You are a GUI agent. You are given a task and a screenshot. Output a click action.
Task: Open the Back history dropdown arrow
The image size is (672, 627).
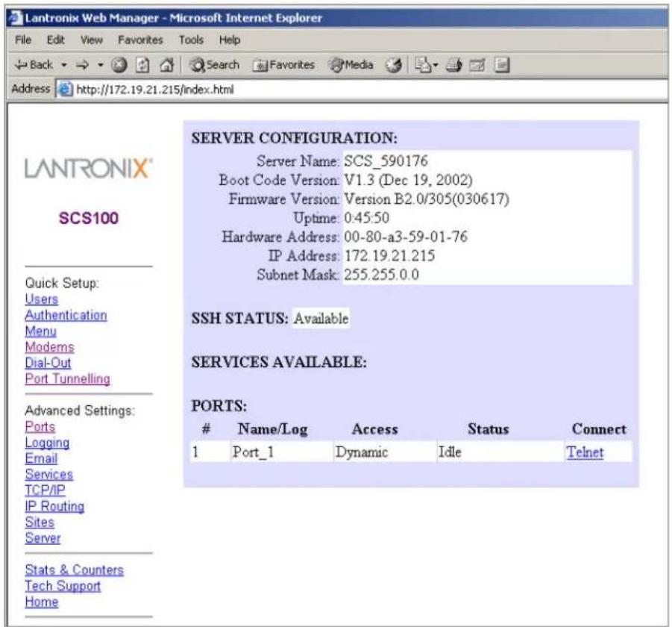(64, 65)
